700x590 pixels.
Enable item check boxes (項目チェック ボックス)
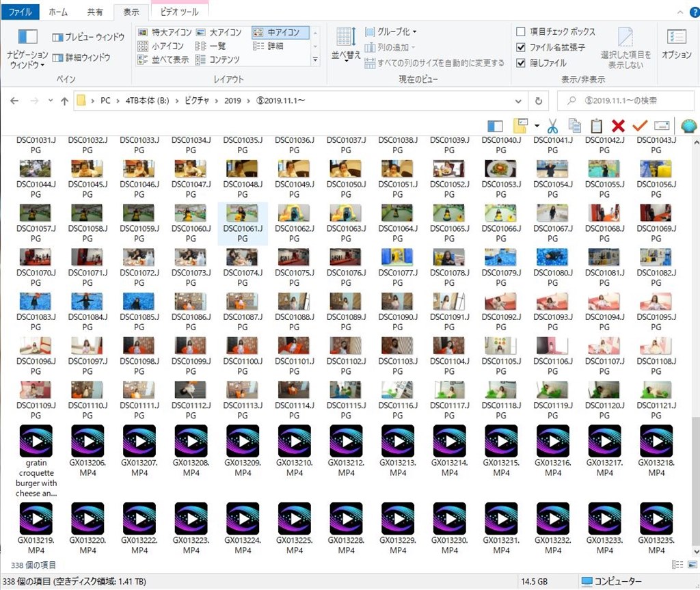(x=556, y=31)
